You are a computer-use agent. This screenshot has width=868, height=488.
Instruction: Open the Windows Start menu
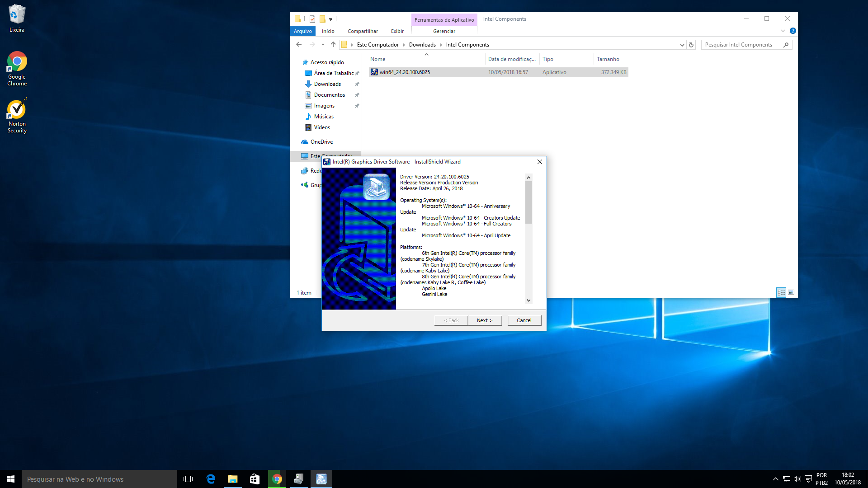point(11,479)
